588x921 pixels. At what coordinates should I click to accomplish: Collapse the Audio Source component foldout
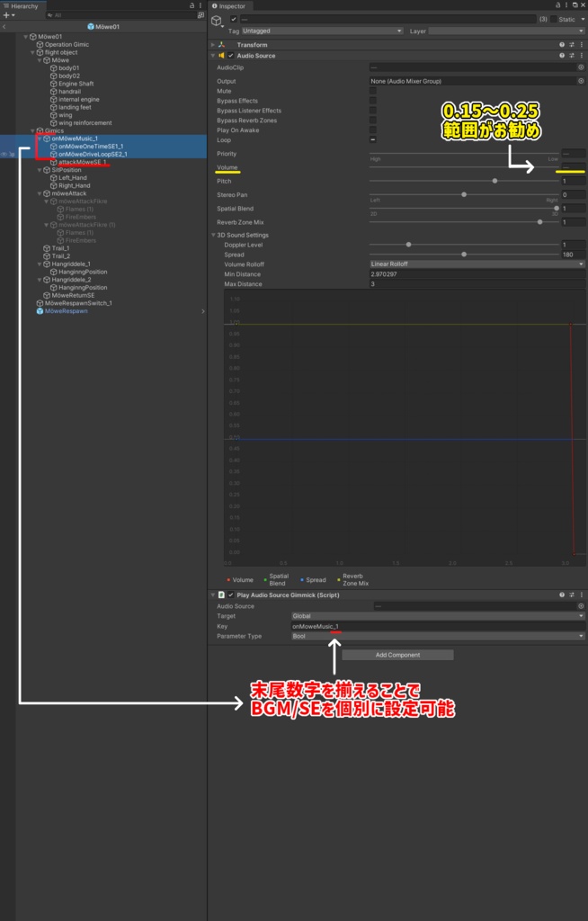(x=213, y=56)
